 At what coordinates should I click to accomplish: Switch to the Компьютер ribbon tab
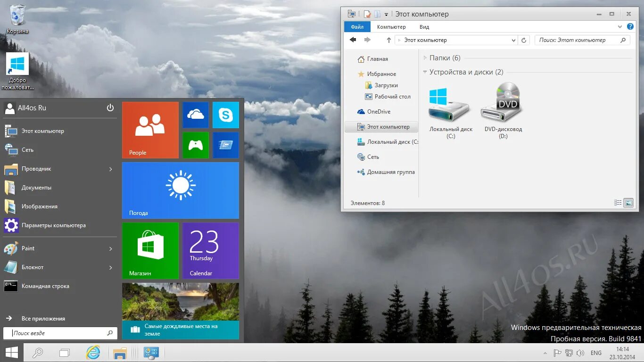click(391, 27)
